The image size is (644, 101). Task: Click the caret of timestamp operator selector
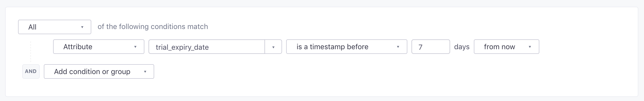tap(398, 47)
